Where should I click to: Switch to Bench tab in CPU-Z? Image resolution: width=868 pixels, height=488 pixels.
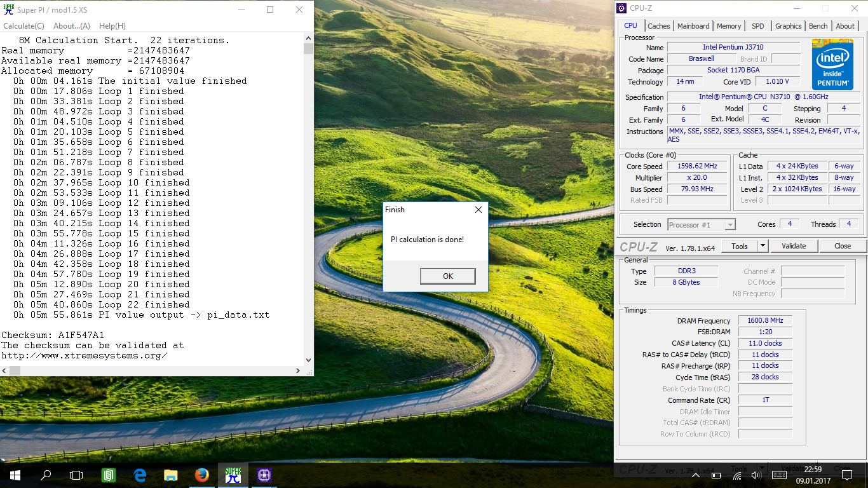[818, 26]
